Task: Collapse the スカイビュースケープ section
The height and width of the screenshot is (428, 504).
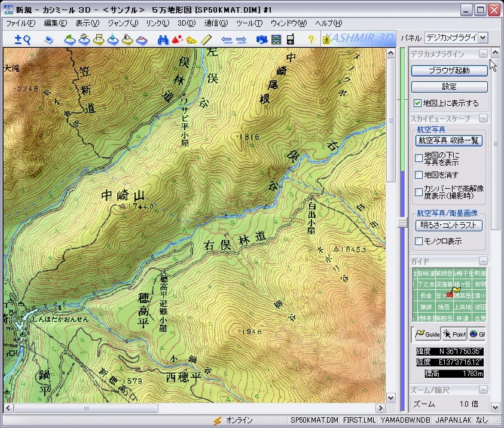Action: coord(483,118)
